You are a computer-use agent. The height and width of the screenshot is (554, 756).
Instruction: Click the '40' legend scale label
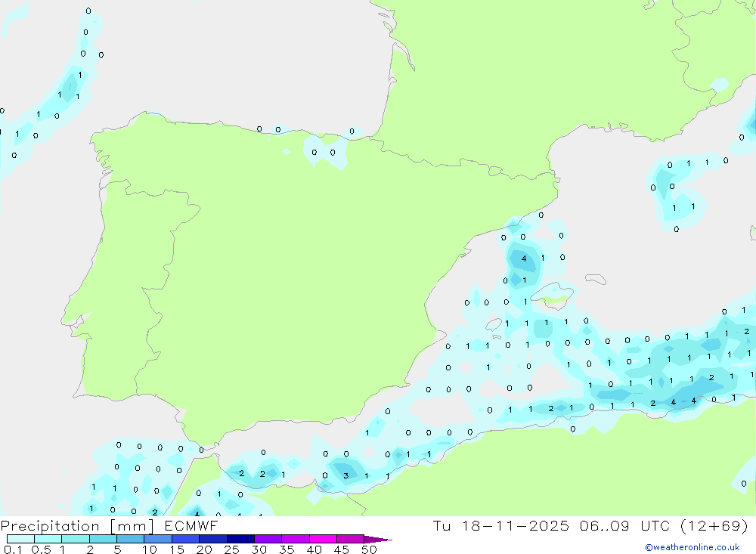(314, 549)
